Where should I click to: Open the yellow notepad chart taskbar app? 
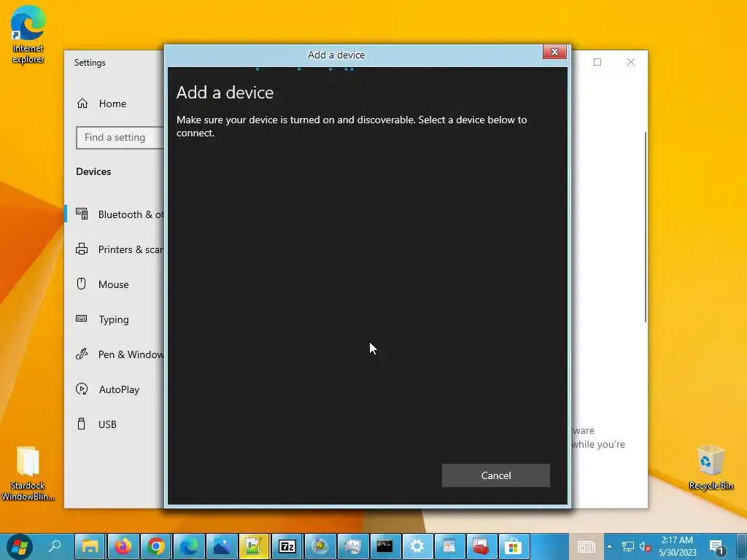click(x=254, y=546)
